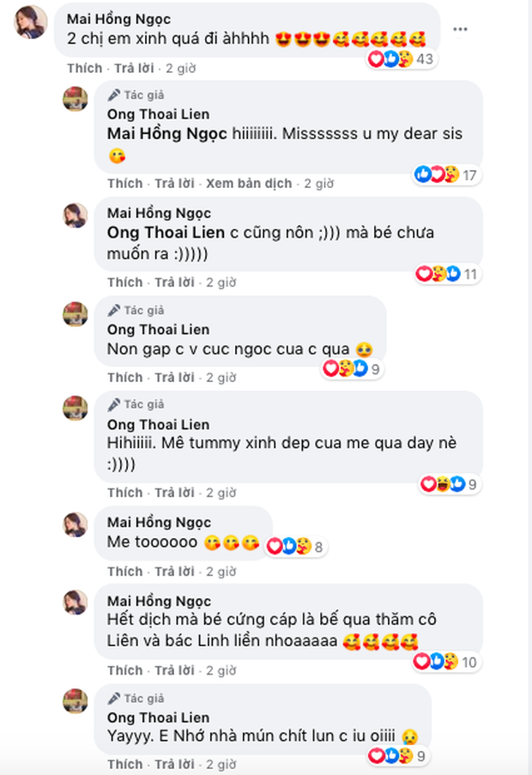View the 11 reactions on Mai Hồng Ngọc's reply
This screenshot has width=532, height=775.
(448, 273)
